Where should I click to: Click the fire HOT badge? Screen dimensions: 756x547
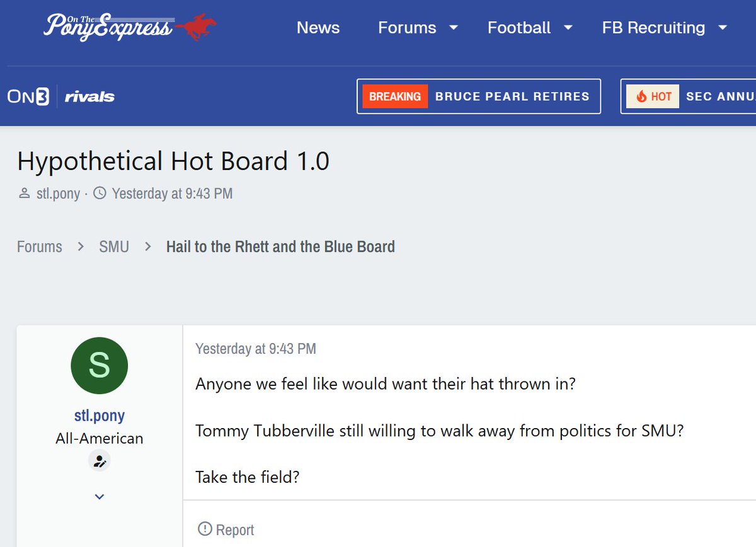653,96
